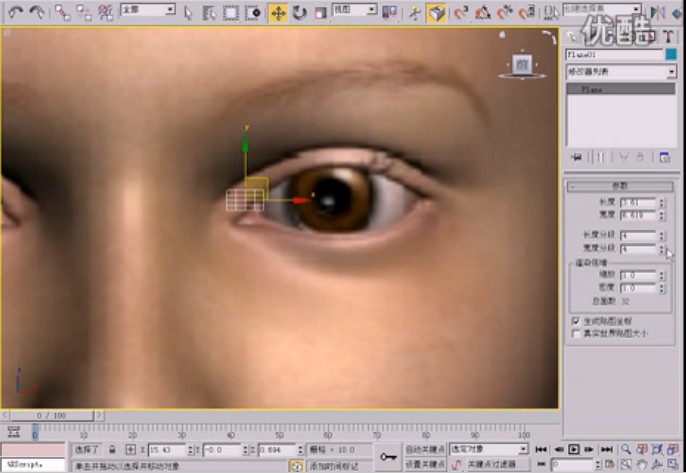Viewport: 686px width, 473px height.
Task: Click the key icon for keyframes
Action: 388,455
